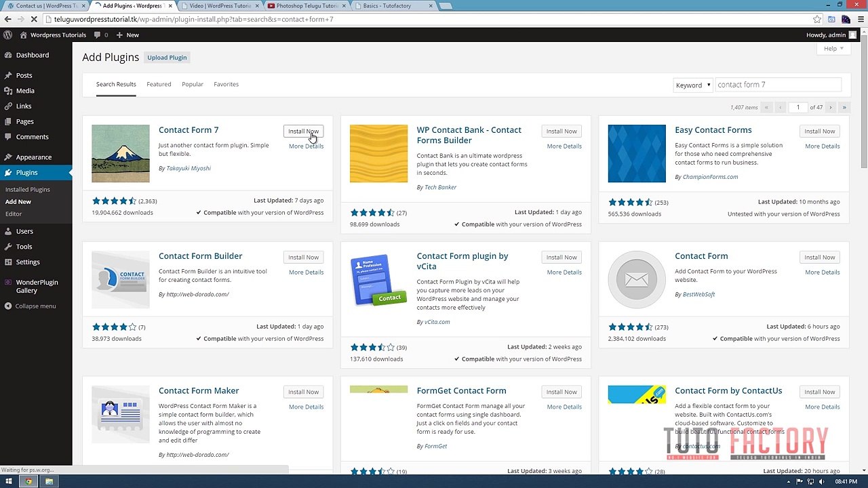The width and height of the screenshot is (868, 488).
Task: Install WP Contact Bank plugin
Action: tap(561, 131)
